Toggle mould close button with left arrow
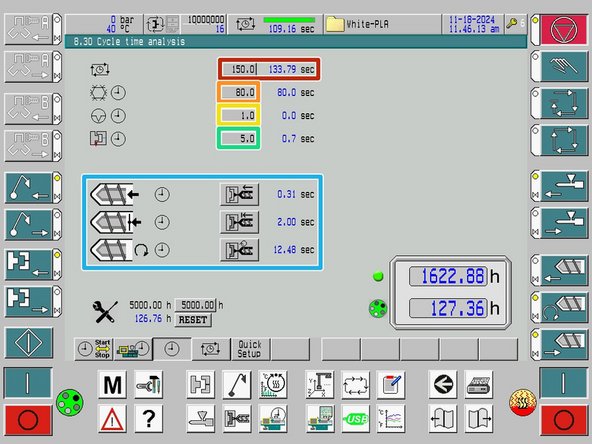Image resolution: width=592 pixels, height=444 pixels. (29, 264)
